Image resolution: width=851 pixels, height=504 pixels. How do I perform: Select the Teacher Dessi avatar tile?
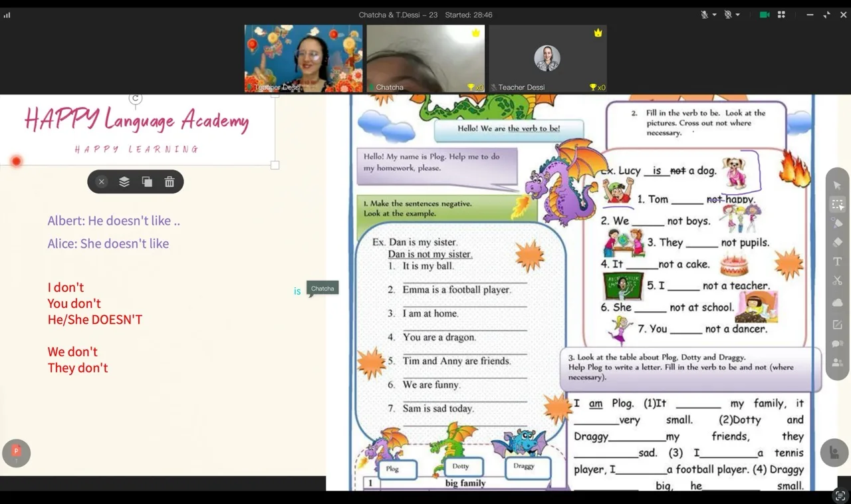point(548,59)
